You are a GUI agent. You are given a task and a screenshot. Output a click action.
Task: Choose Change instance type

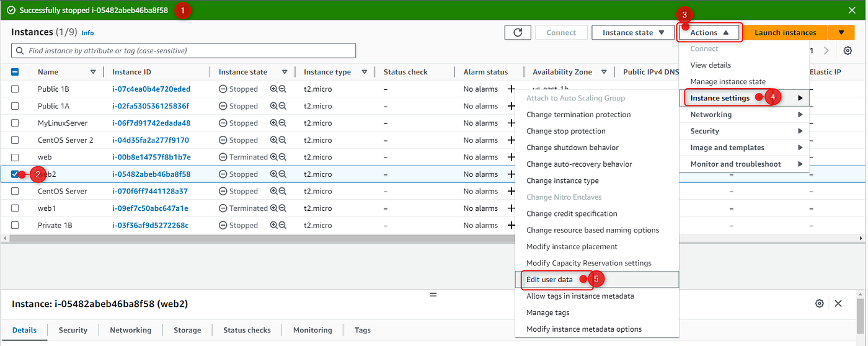pyautogui.click(x=597, y=180)
